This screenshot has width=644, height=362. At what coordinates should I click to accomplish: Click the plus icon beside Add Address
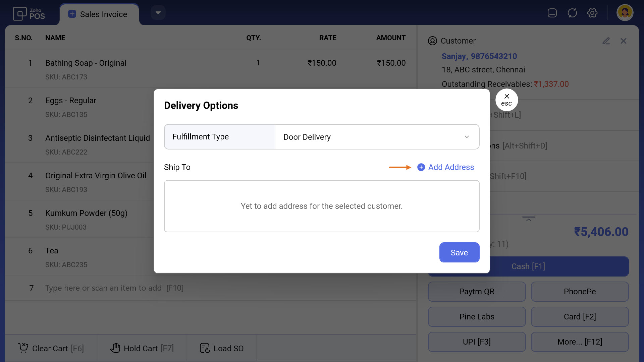421,167
